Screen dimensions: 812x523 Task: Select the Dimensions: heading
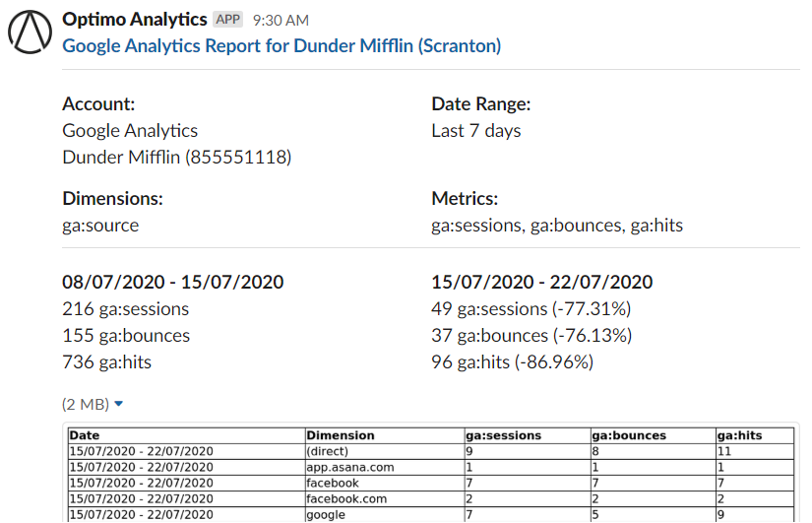(x=112, y=198)
